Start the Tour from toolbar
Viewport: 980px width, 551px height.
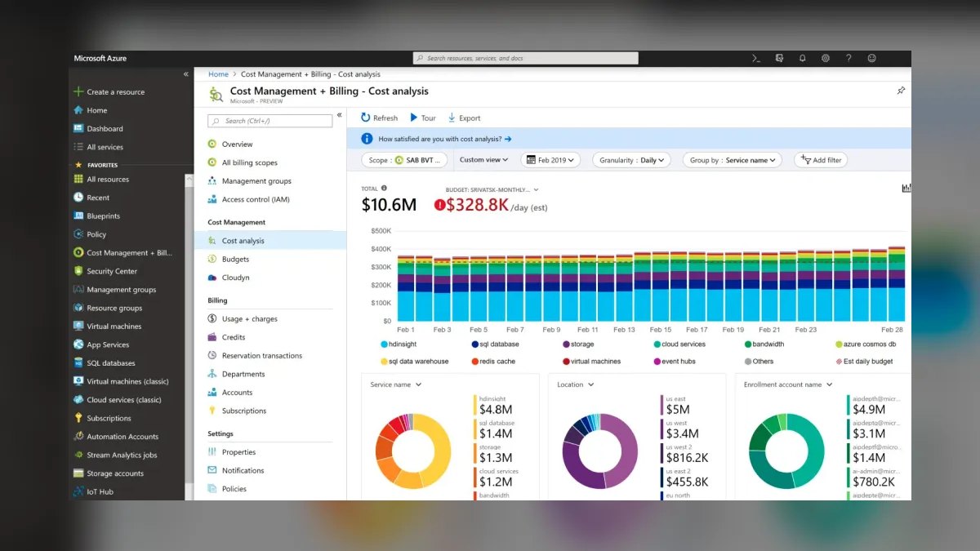[423, 118]
